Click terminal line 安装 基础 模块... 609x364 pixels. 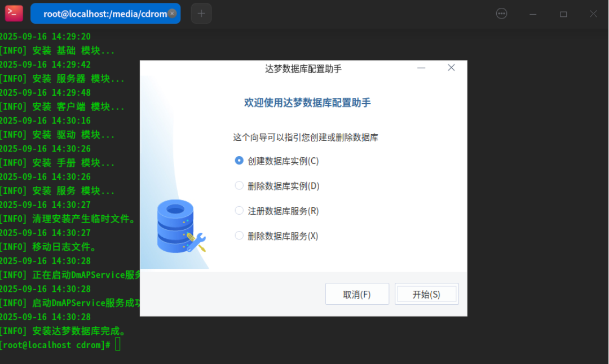[x=57, y=51]
